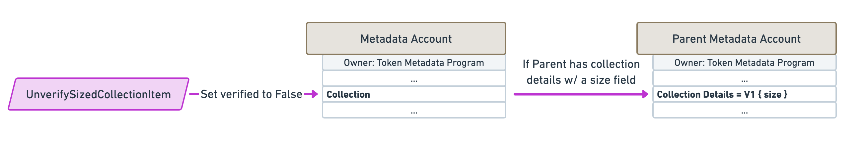Select the Metadata Account header box
Viewport: 868px width, 143px height.
pos(406,38)
